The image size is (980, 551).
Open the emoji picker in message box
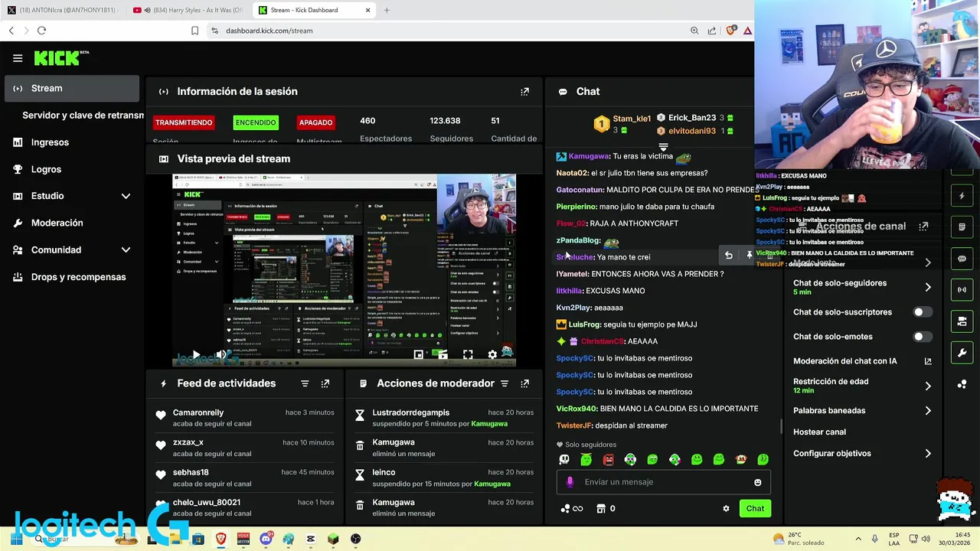pyautogui.click(x=758, y=482)
